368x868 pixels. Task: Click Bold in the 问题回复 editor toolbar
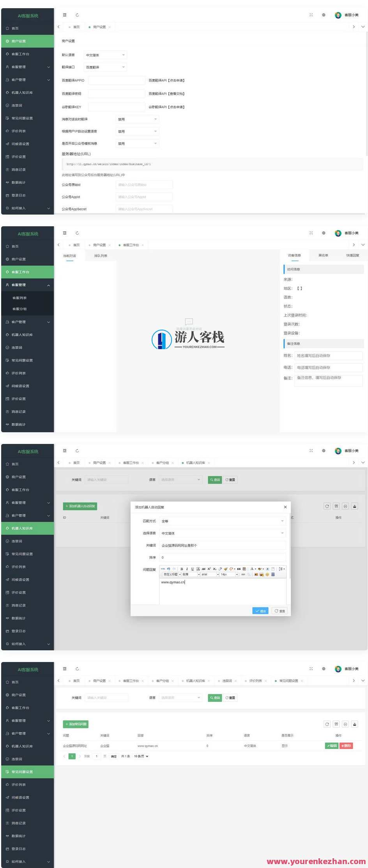[x=182, y=569]
